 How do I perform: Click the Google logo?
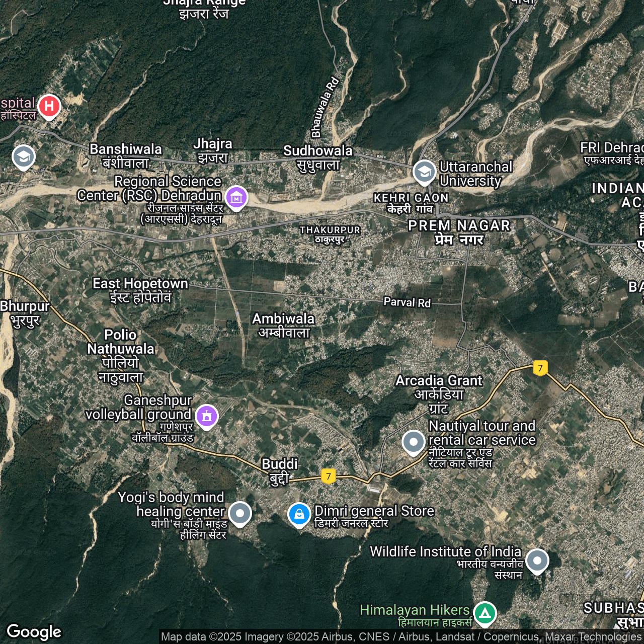[34, 631]
